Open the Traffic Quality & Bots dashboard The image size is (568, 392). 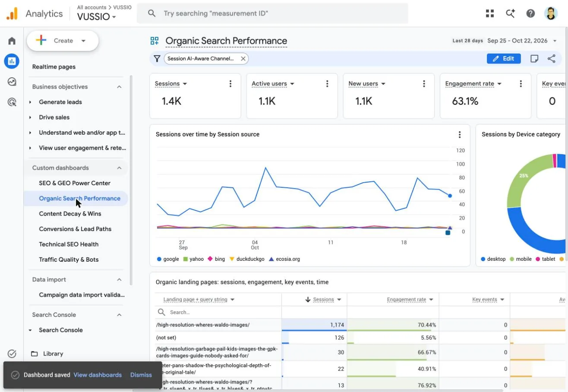point(69,259)
